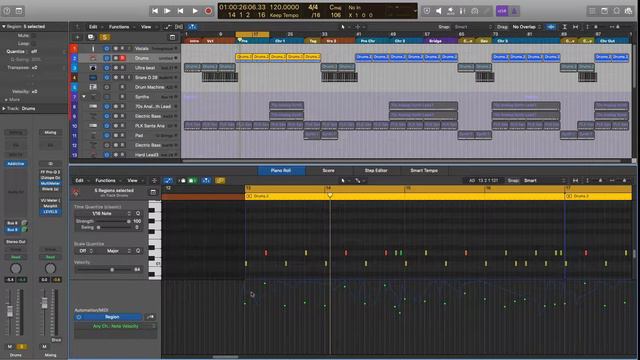The image size is (640, 360).
Task: Expand the Synths track stack triangle
Action: coord(84,97)
